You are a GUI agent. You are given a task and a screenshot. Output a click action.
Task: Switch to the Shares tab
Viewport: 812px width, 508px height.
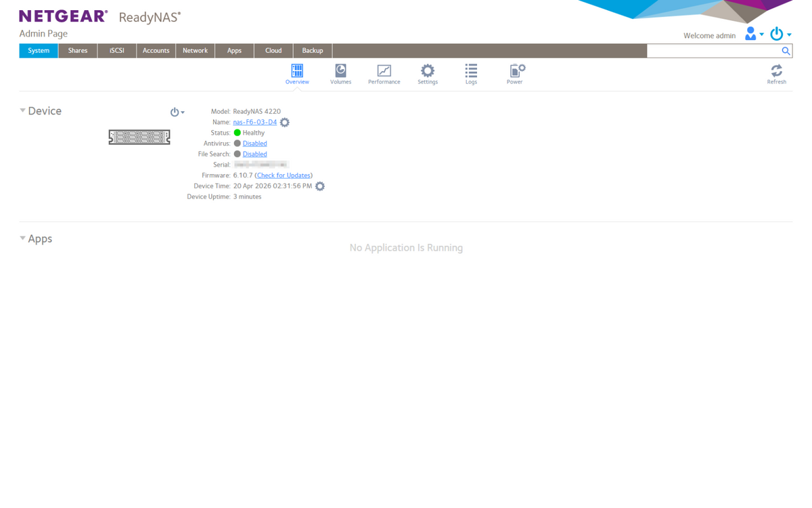coord(78,51)
